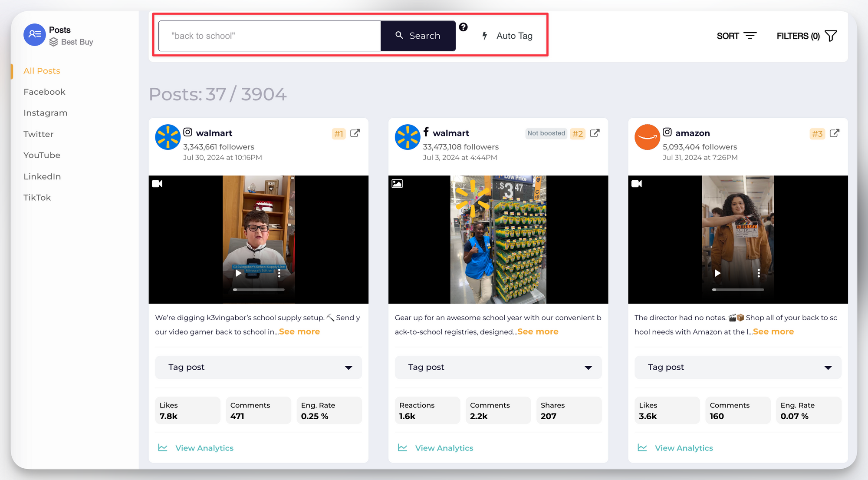The height and width of the screenshot is (480, 868).
Task: Click the #3 rank badge
Action: coord(817,134)
